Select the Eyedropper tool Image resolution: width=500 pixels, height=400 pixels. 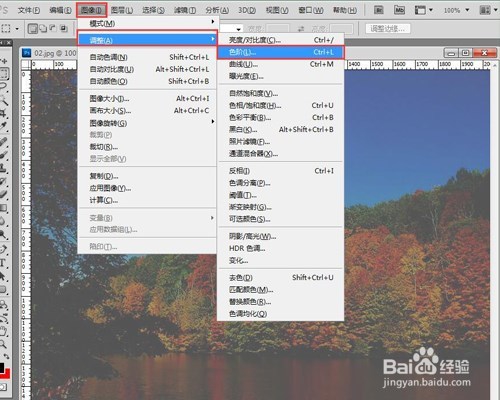(3, 126)
